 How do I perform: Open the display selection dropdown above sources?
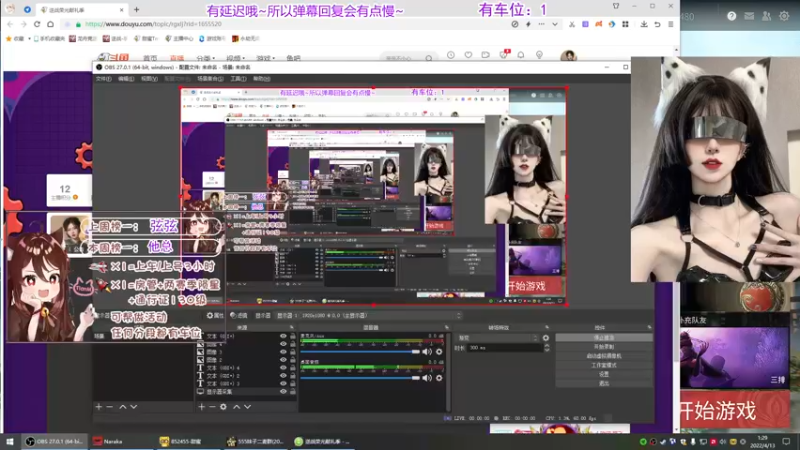pos(369,315)
